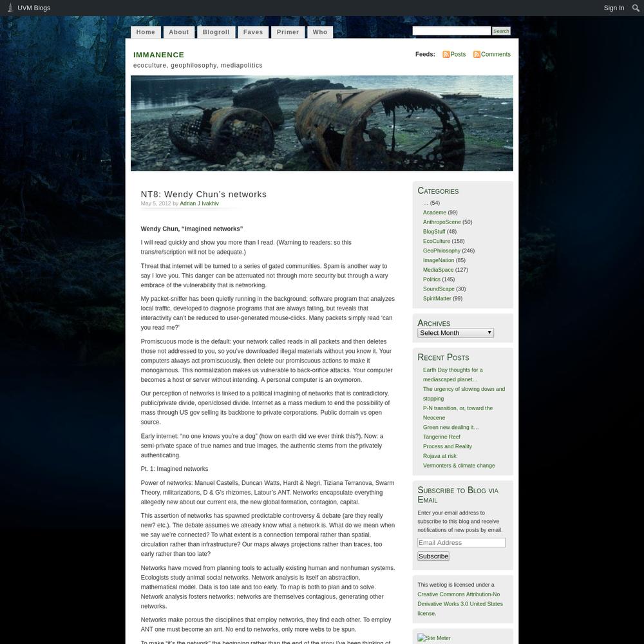Click the bold heading 'Wendy Chun, “Imagined networks”'
Viewport: 644px width, 644px height.
click(192, 229)
